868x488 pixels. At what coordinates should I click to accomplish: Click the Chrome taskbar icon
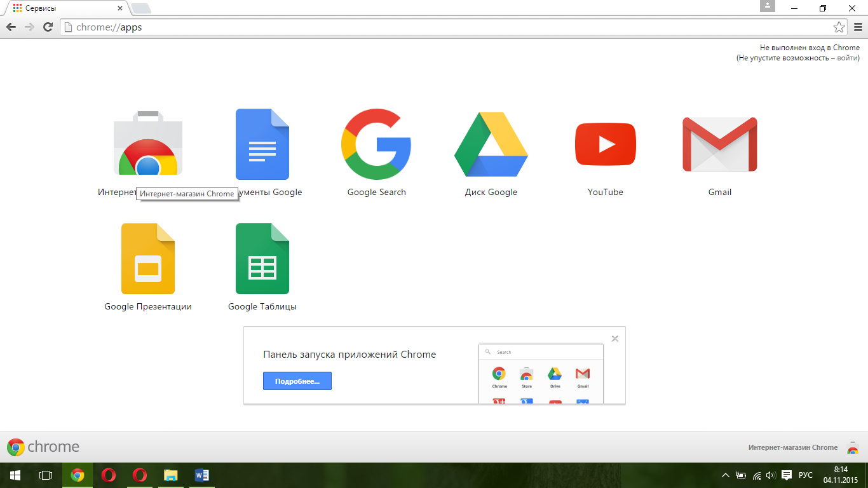coord(78,475)
